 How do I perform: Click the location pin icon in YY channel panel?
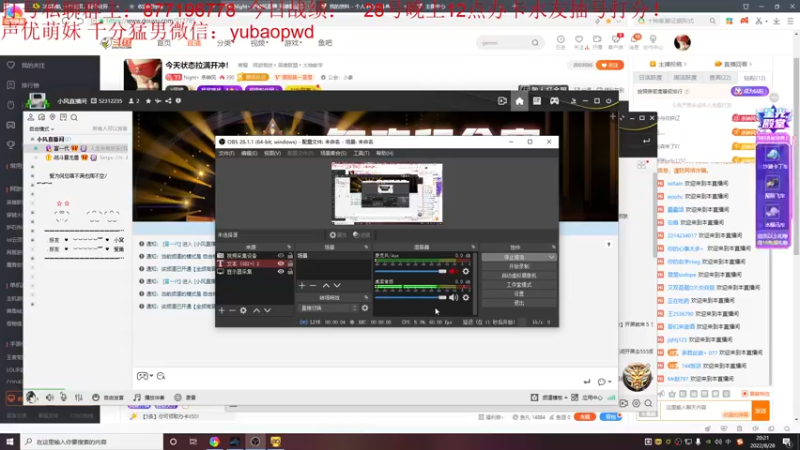click(53, 117)
